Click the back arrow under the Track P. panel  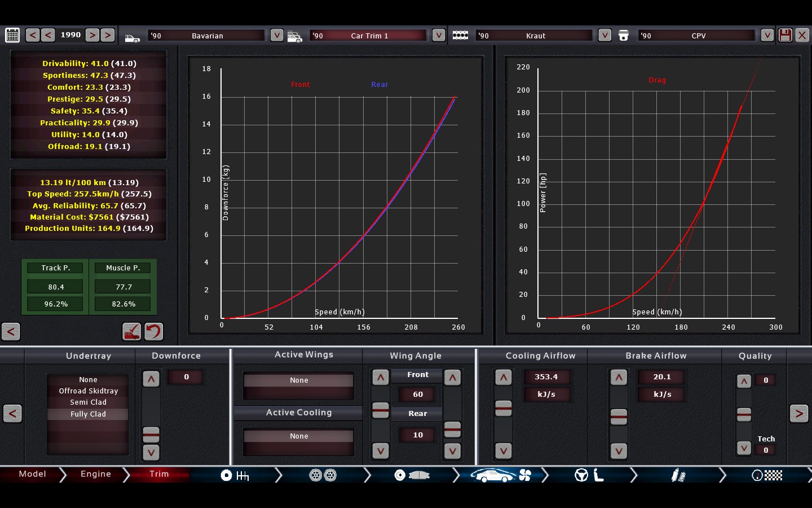click(x=11, y=331)
